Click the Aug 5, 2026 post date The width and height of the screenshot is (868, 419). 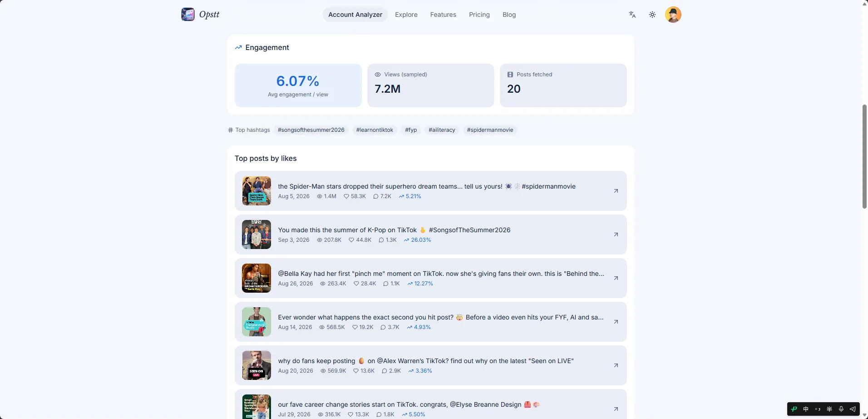point(294,196)
